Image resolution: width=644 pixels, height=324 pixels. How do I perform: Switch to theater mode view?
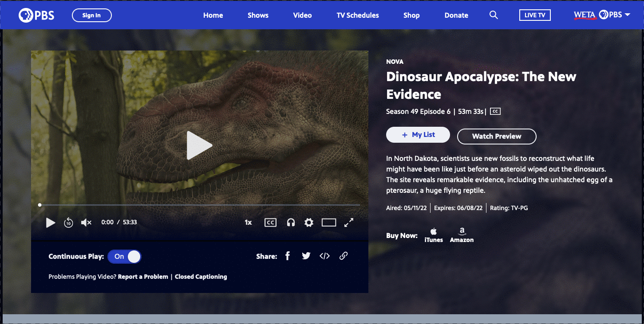click(x=329, y=223)
